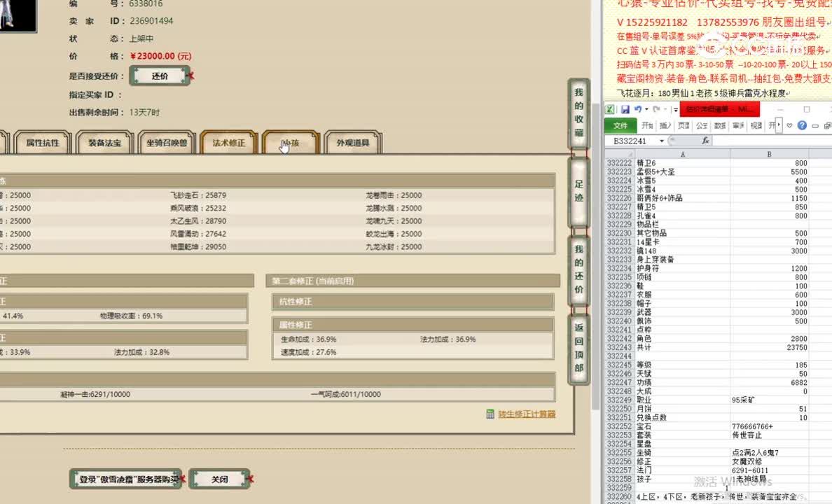Switch to the 数据 ribbon tab
Screen dimensions: 832x504
(x=719, y=125)
